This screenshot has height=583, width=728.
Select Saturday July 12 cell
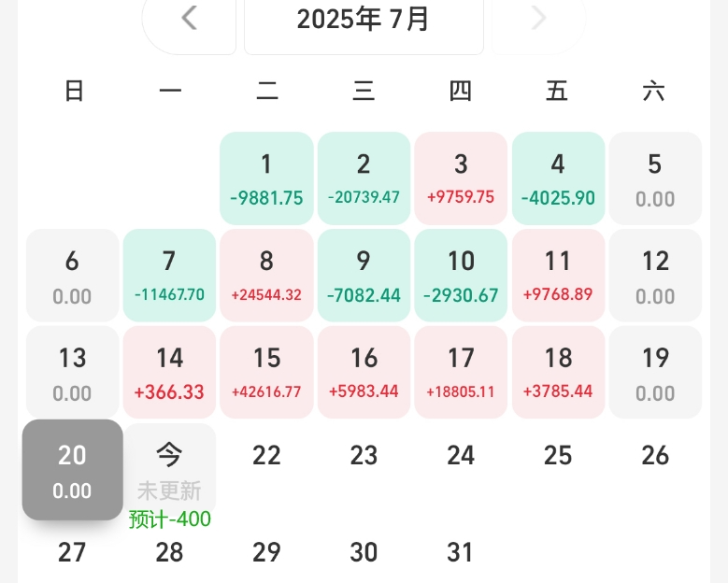point(655,276)
